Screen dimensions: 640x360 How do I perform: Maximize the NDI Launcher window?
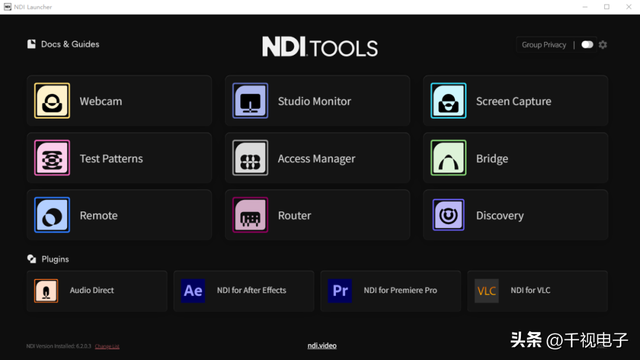[607, 7]
